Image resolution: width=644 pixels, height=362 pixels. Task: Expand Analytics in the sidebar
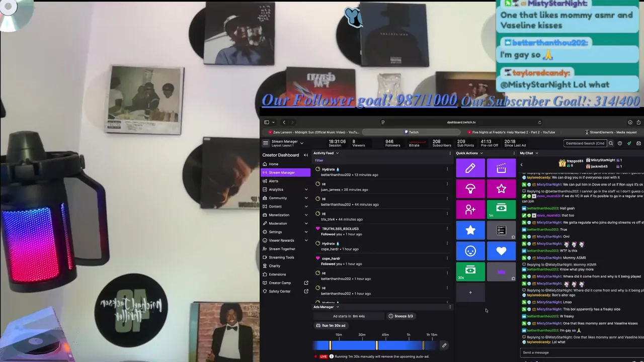coord(306,190)
